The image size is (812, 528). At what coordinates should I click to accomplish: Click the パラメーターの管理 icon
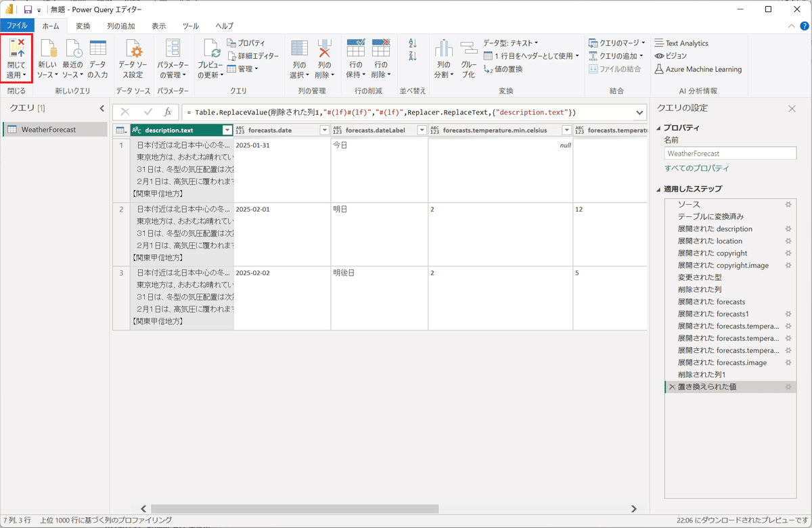point(173,49)
